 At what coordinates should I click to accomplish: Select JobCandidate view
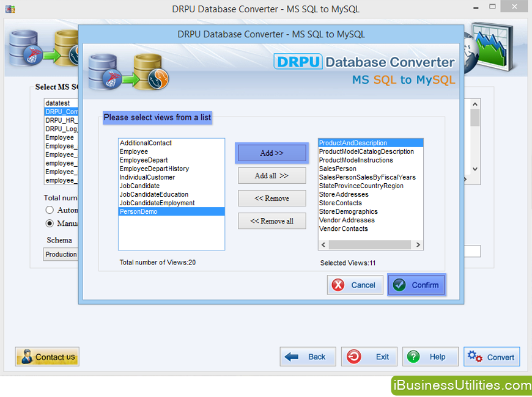[x=171, y=186]
